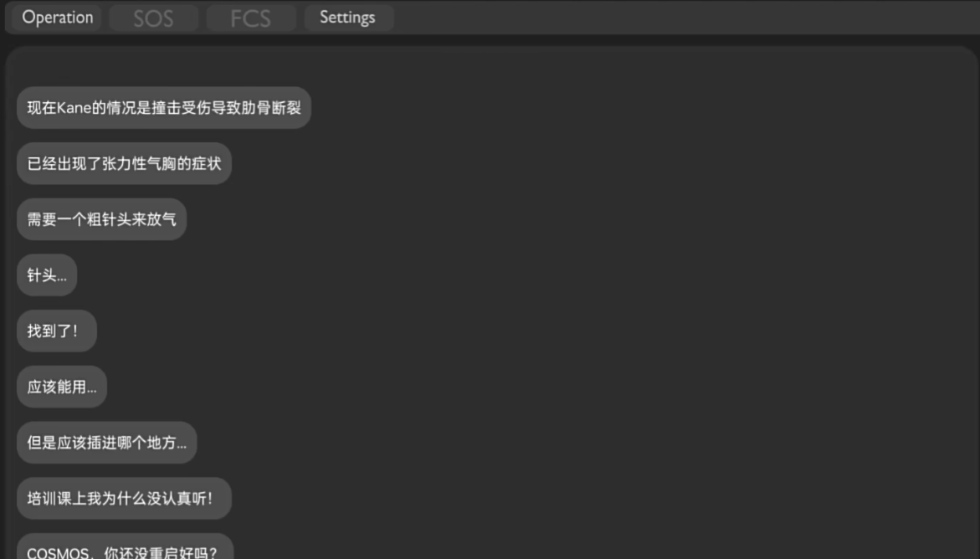
Task: Click the word Kane in first message
Action: click(74, 108)
